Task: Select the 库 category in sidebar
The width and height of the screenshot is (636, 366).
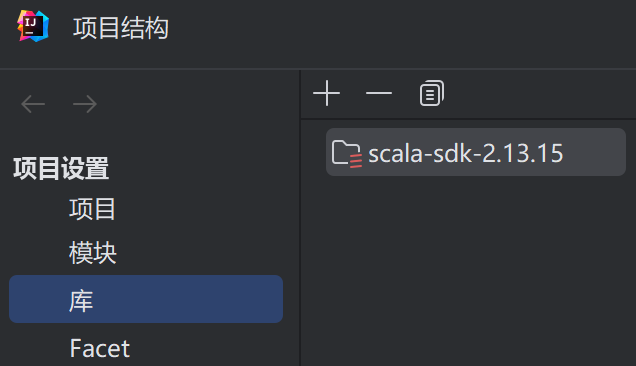Action: click(146, 299)
